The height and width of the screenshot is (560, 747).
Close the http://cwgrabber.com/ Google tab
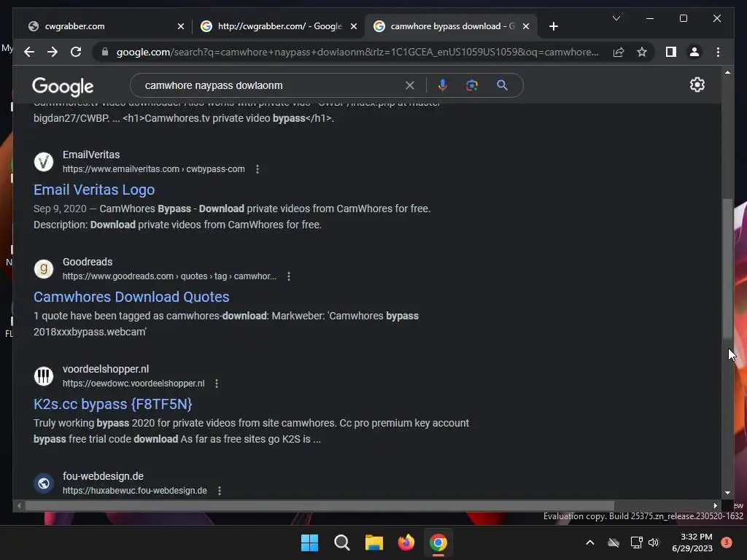[354, 26]
